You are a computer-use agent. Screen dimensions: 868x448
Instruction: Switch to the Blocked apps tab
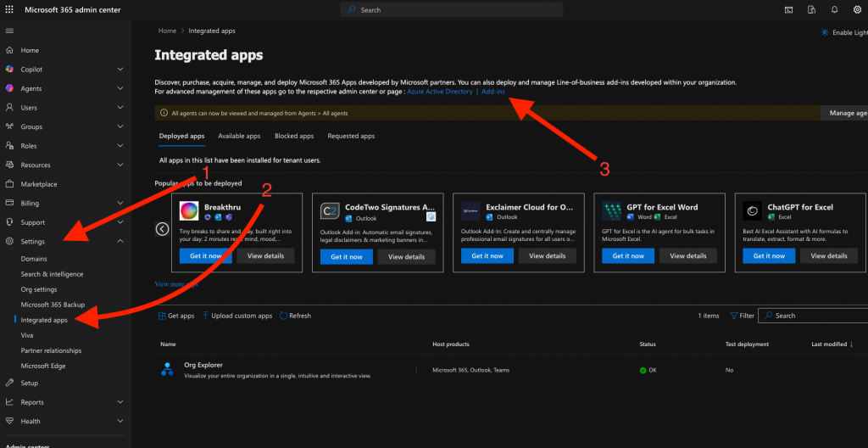tap(294, 136)
